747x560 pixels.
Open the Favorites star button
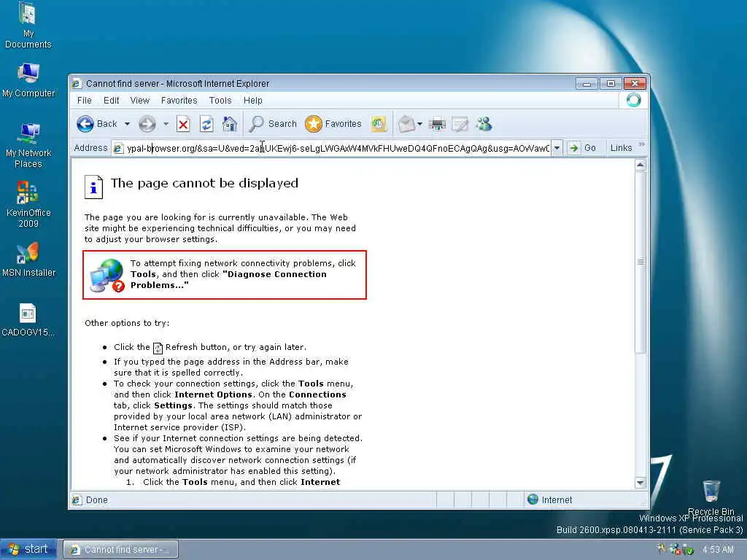point(333,124)
